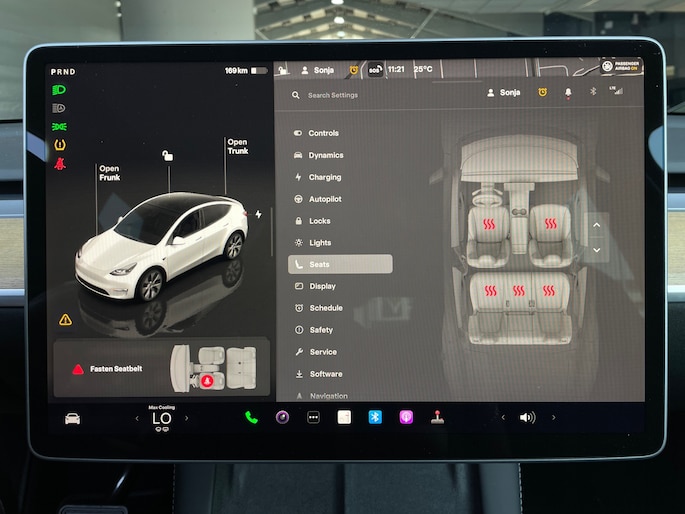This screenshot has width=685, height=514.
Task: Open Service settings menu
Action: pyautogui.click(x=316, y=352)
